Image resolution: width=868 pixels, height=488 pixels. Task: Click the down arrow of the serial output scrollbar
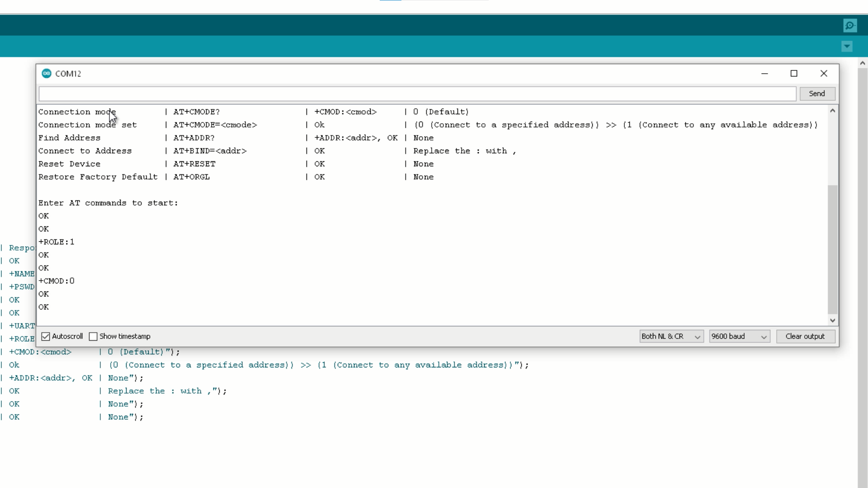click(832, 321)
